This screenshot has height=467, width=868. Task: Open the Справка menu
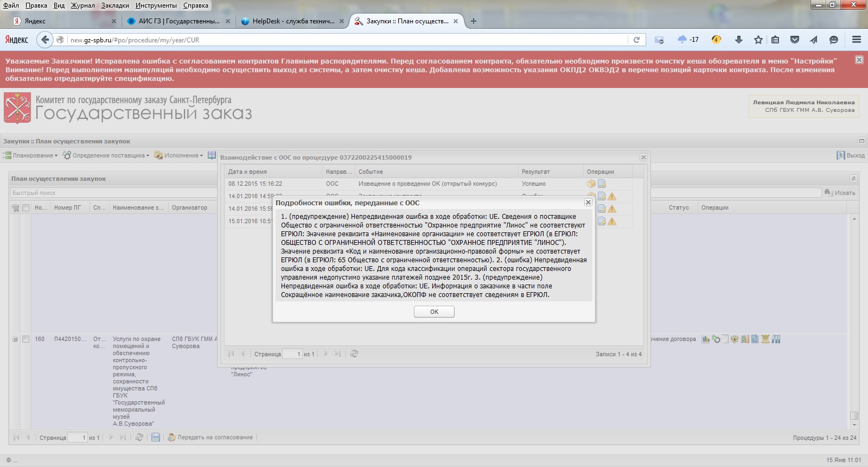pyautogui.click(x=196, y=5)
